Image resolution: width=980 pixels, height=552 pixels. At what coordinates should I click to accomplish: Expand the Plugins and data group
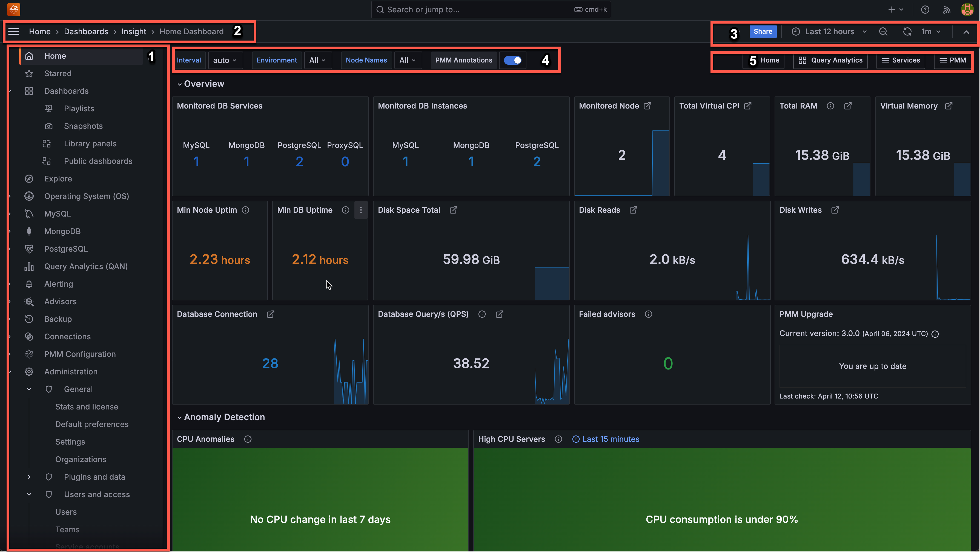[29, 477]
